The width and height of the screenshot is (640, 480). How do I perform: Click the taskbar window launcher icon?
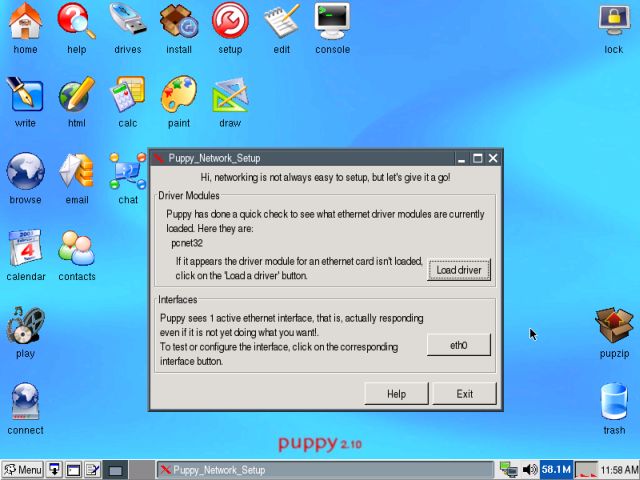(73, 470)
